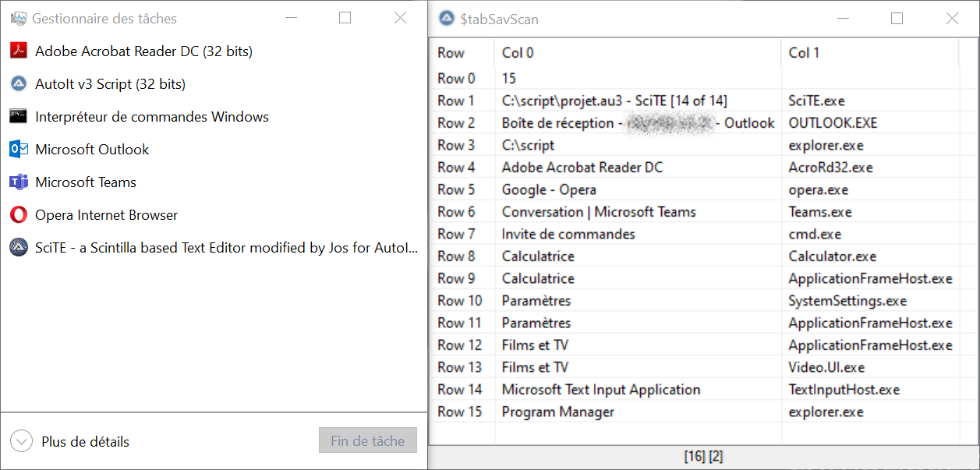Click the AutoIt v3 Script icon
Viewport: 980px width, 470px height.
click(19, 84)
